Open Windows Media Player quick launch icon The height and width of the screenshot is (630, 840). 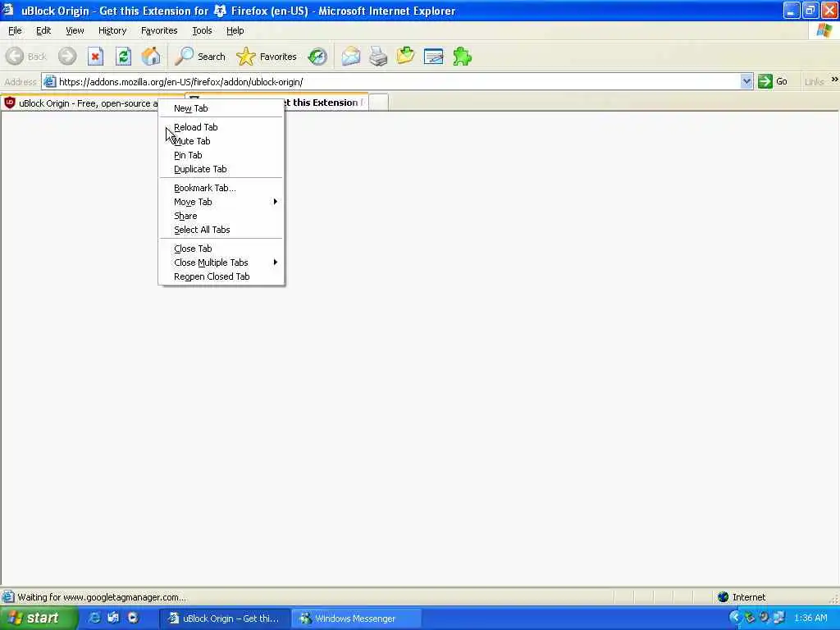coord(133,618)
